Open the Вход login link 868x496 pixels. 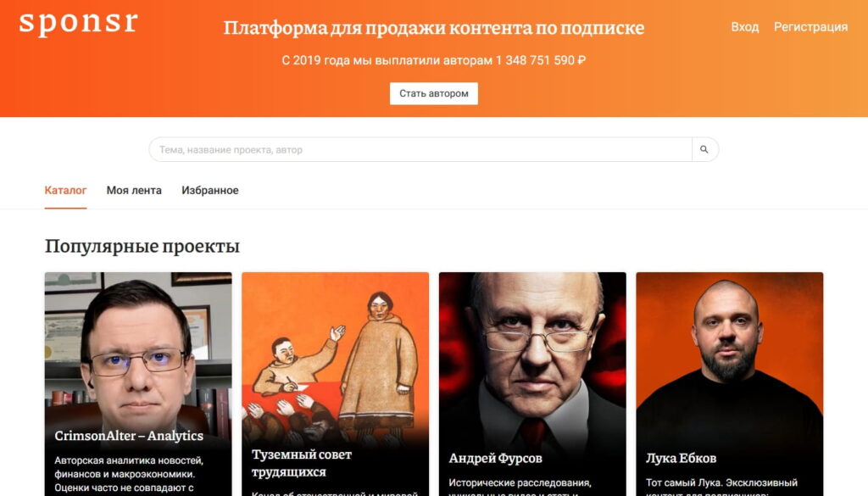[744, 27]
